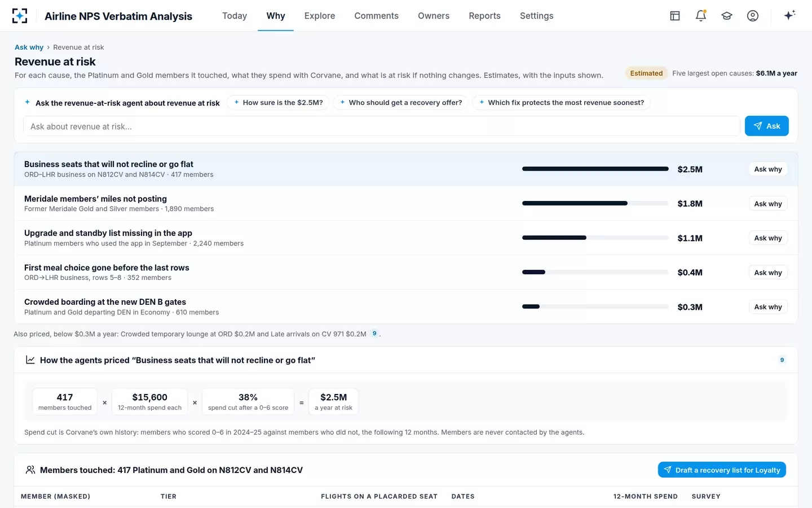
Task: Click citation badge 9 in pricing header
Action: pos(782,360)
